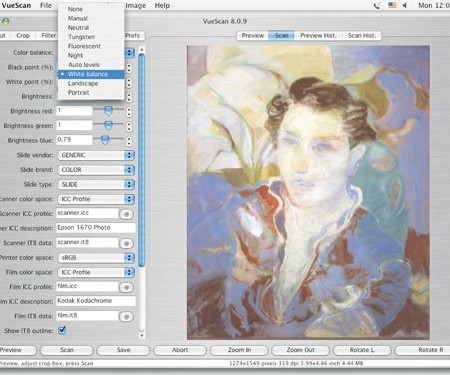Screen dimensions: 450x375
Task: Switch to the Filter tab
Action: [49, 35]
